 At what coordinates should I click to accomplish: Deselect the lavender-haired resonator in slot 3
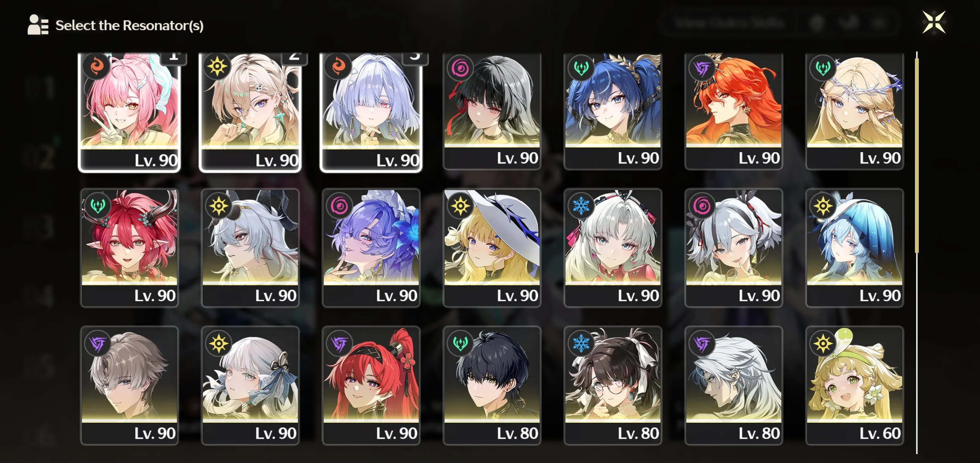coord(371,112)
